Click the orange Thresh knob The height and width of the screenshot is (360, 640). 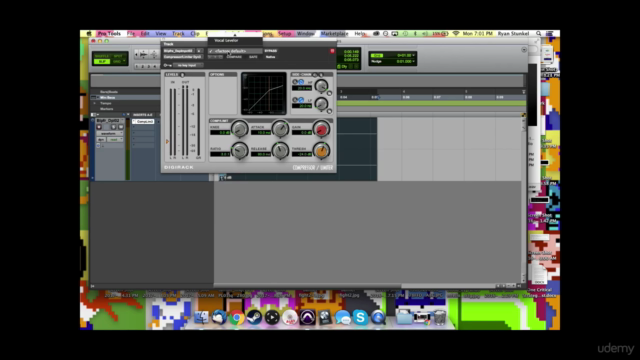(321, 151)
